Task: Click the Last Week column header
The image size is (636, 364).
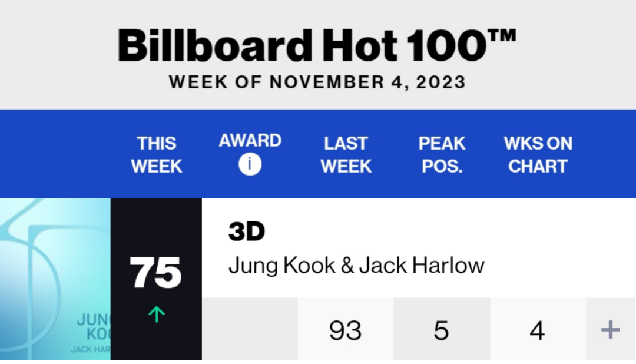Action: point(346,154)
